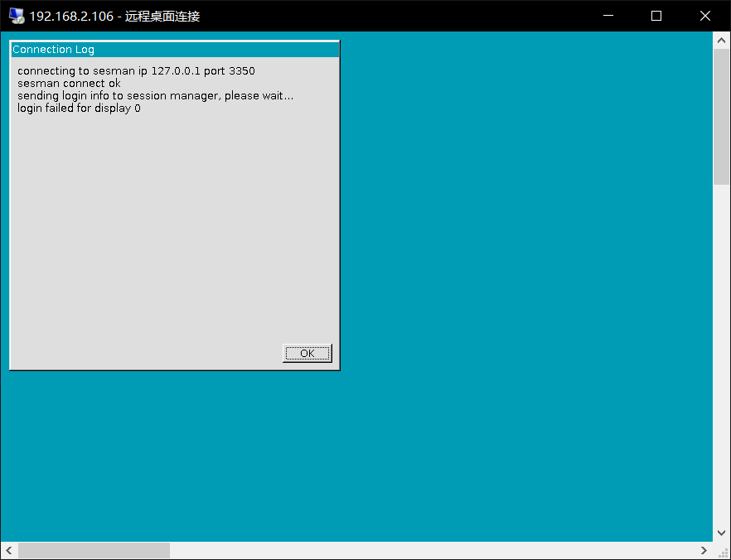Screen dimensions: 731x560
Task: Click the resize grip in the bottom-right corner
Action: (725, 553)
